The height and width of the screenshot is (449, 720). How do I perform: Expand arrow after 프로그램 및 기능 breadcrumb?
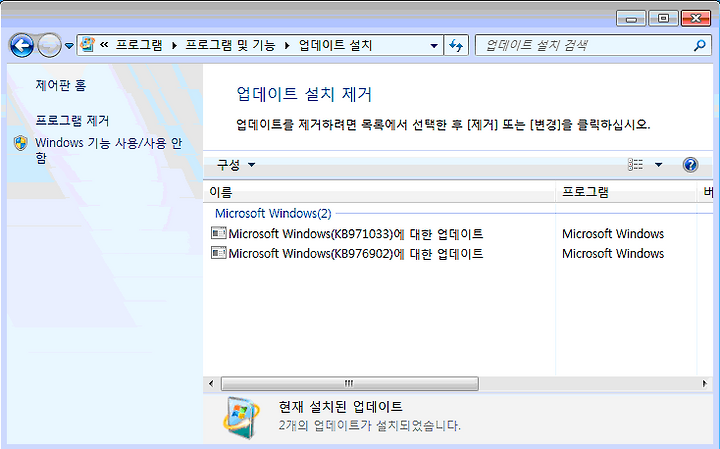coord(287,45)
